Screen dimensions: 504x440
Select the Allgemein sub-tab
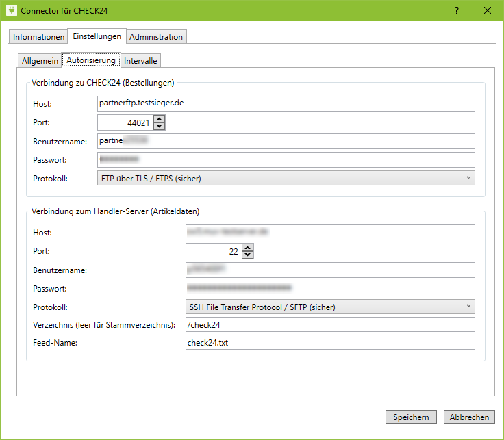click(40, 60)
